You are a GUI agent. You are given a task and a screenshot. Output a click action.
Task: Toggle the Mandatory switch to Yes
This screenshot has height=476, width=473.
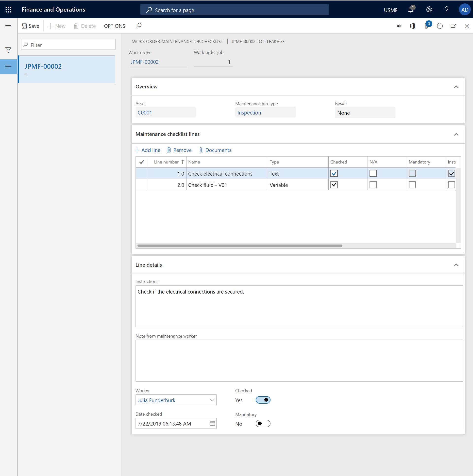tap(263, 424)
